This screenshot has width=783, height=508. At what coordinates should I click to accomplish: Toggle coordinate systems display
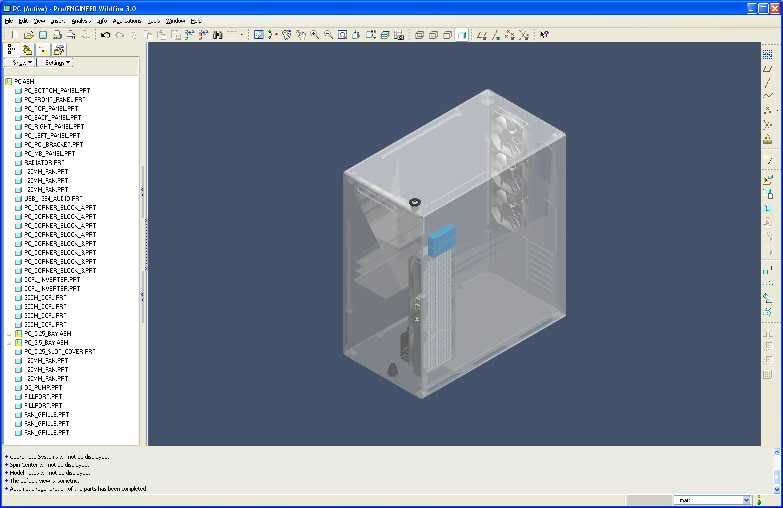(x=523, y=35)
